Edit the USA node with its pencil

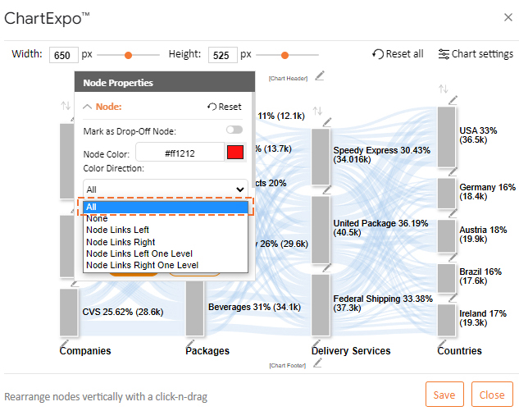coord(453,100)
